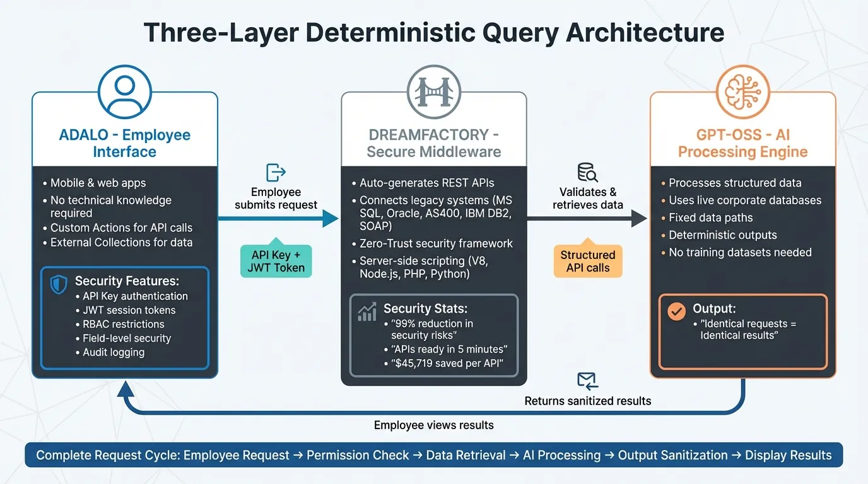868x484 pixels.
Task: Open the GPT-OSS - AI Processing Engine heading
Action: pyautogui.click(x=742, y=143)
